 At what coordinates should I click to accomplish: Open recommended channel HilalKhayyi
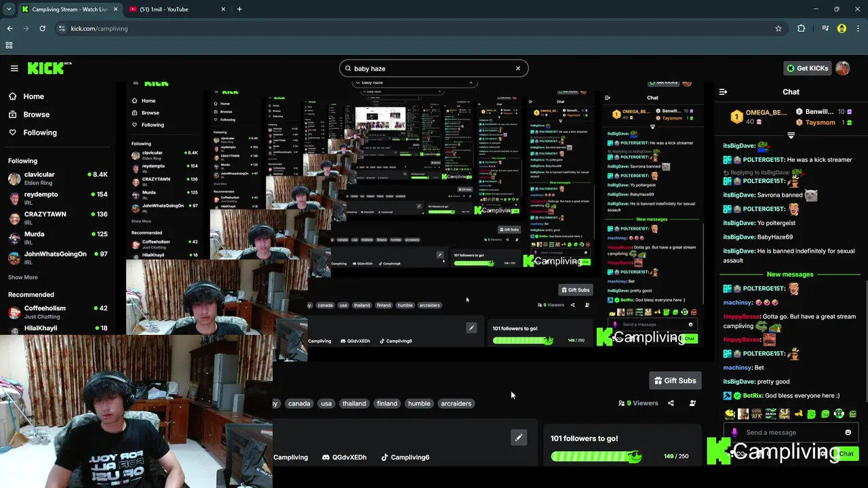click(x=58, y=329)
